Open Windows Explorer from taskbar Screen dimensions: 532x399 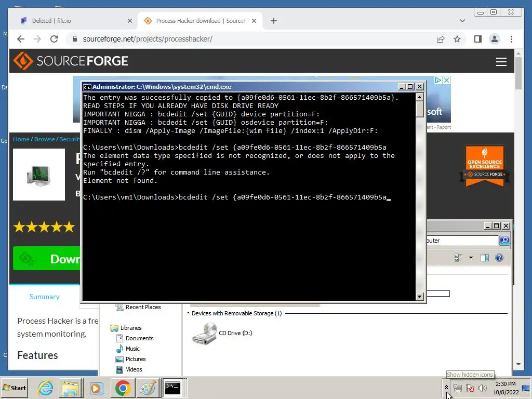tap(70, 388)
